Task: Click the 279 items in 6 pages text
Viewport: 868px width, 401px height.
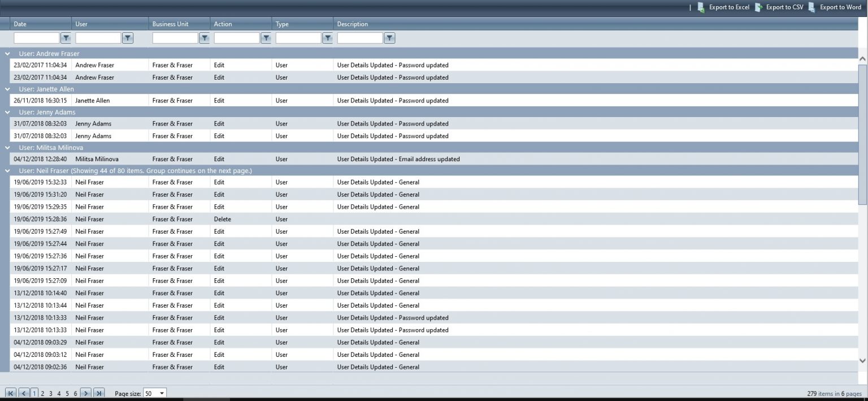Action: (834, 394)
